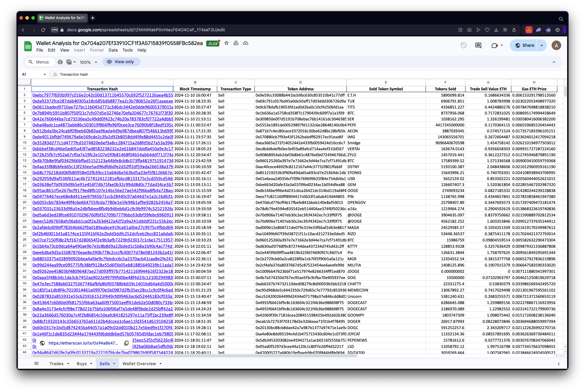Open version history clock icon
The width and height of the screenshot is (585, 392).
(x=463, y=45)
